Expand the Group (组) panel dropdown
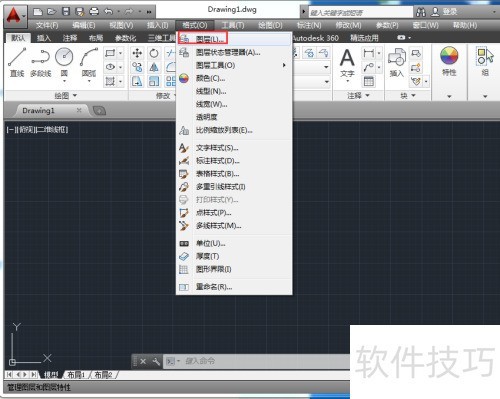The height and width of the screenshot is (399, 500). pos(485,96)
